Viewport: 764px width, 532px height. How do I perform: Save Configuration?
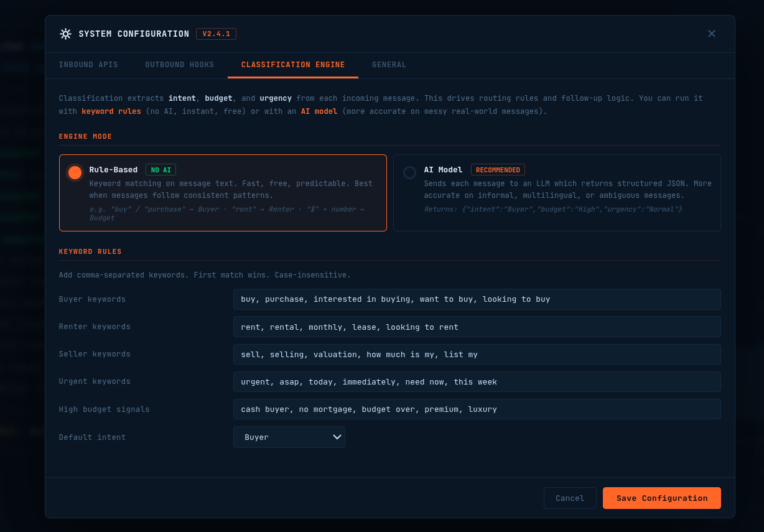(x=662, y=498)
